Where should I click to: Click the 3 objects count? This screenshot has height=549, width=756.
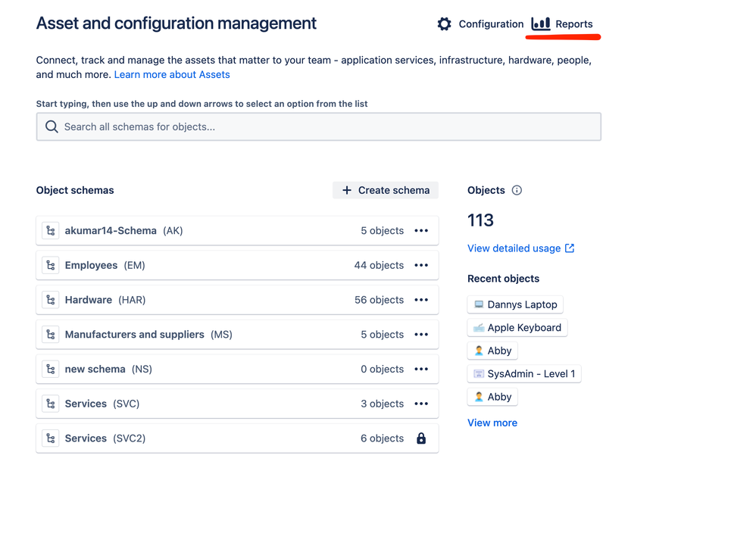point(383,404)
